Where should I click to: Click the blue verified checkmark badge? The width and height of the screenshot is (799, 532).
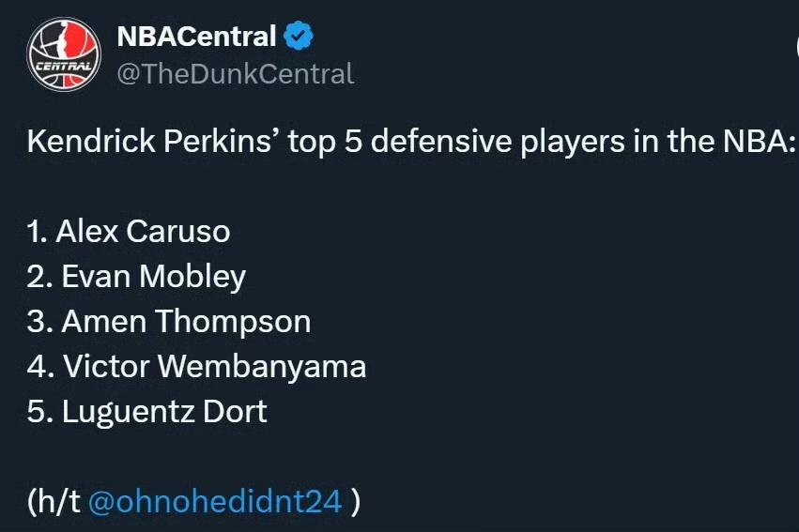(x=299, y=36)
